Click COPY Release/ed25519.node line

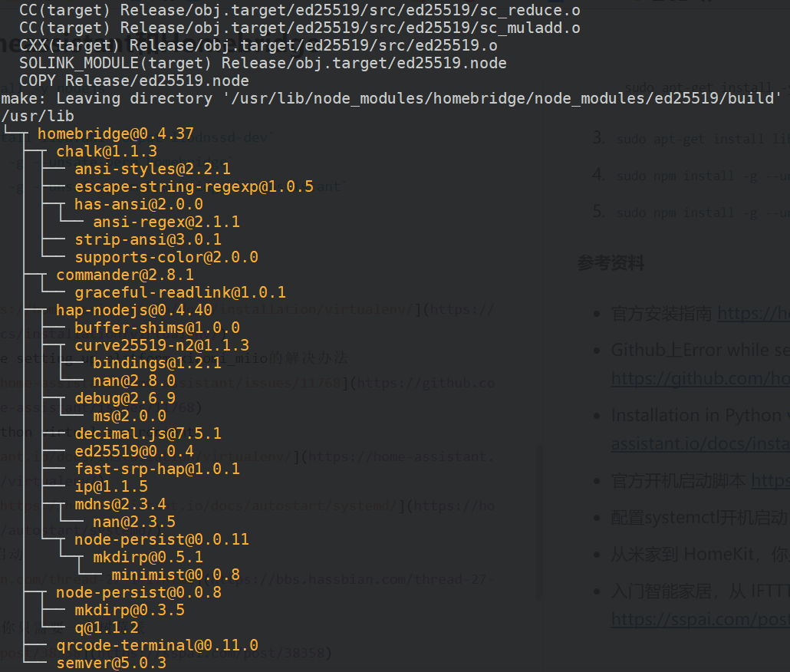coord(134,81)
